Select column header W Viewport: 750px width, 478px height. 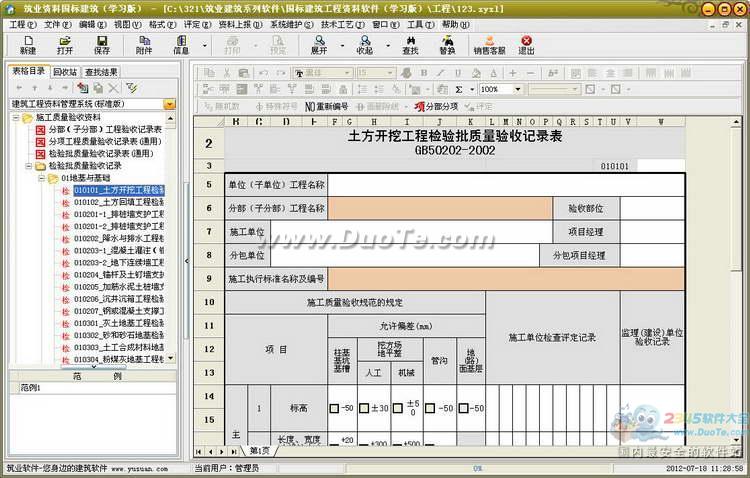661,122
